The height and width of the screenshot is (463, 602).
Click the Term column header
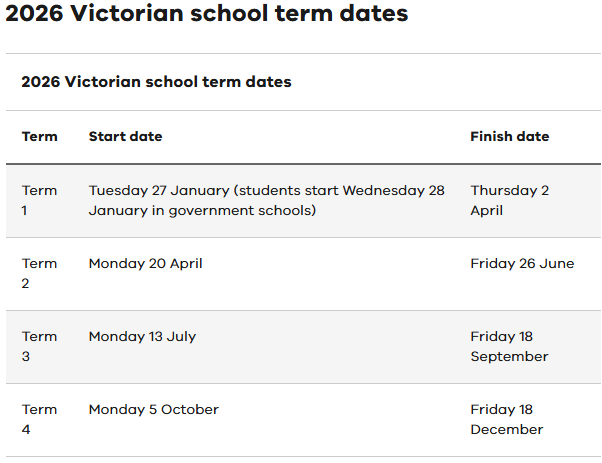coord(40,136)
